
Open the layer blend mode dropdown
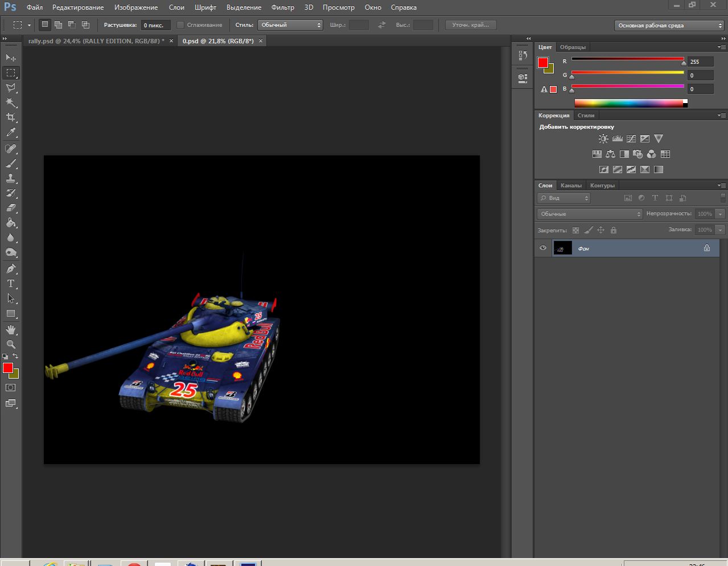tap(590, 214)
